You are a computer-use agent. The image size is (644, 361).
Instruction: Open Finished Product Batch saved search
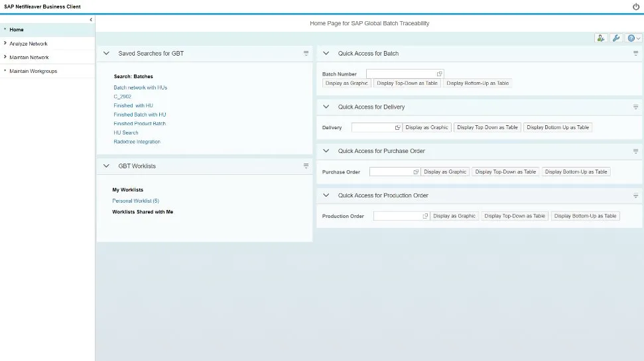(139, 124)
